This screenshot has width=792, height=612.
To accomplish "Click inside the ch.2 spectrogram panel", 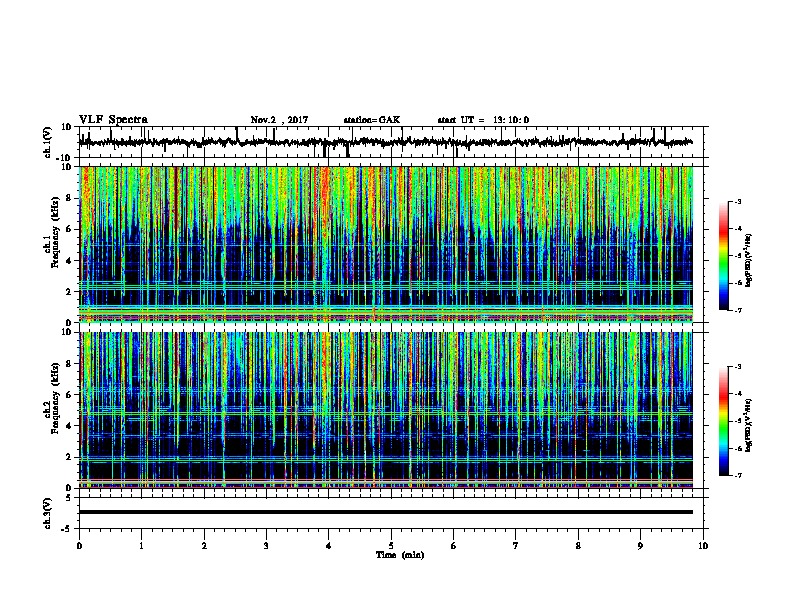I will click(386, 410).
